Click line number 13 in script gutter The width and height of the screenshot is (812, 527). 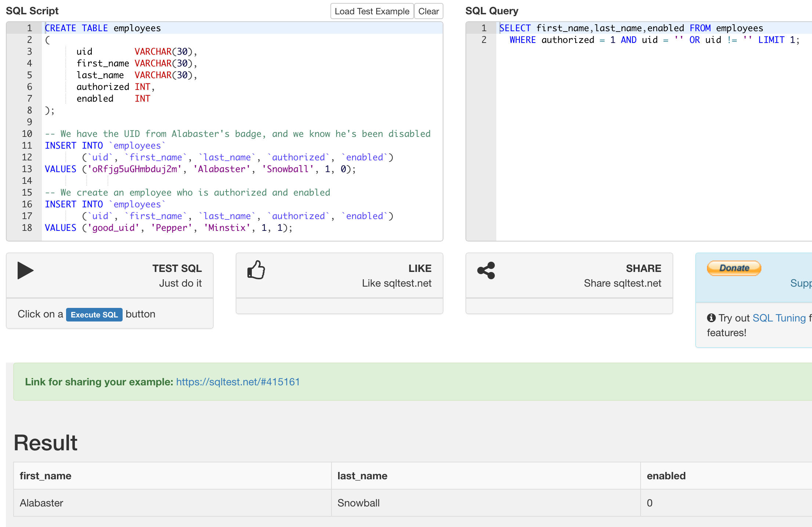[x=27, y=169]
